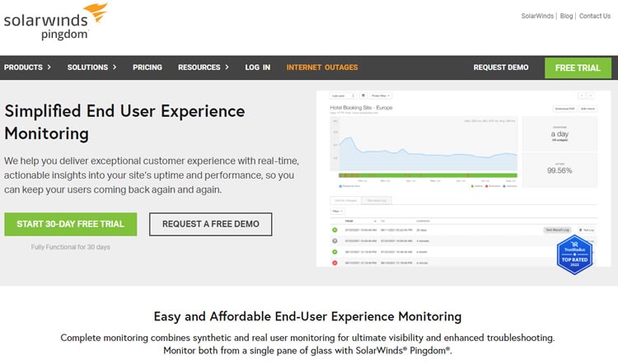This screenshot has width=618, height=364.
Task: Click the green uptime status bar under chart
Action: pos(428,175)
